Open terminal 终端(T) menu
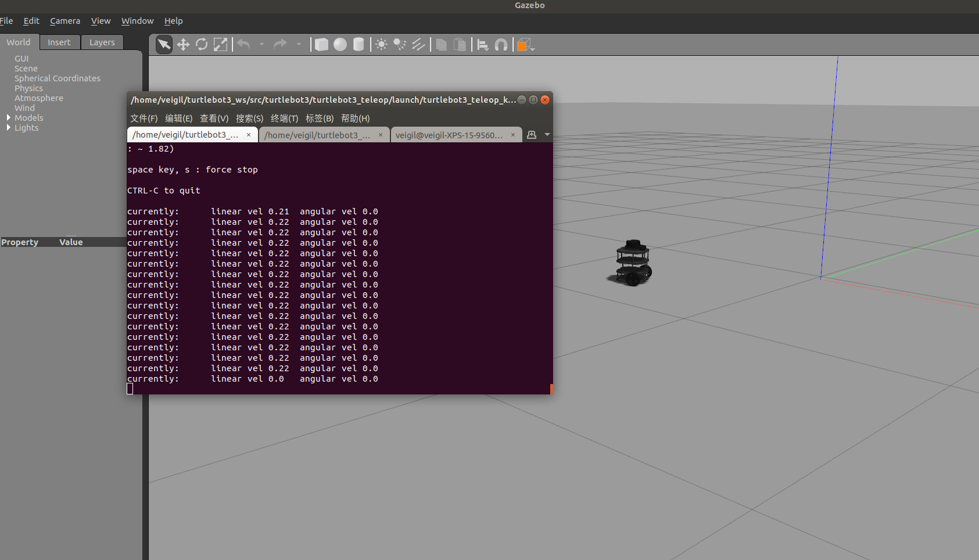The height and width of the screenshot is (560, 979). pos(285,119)
